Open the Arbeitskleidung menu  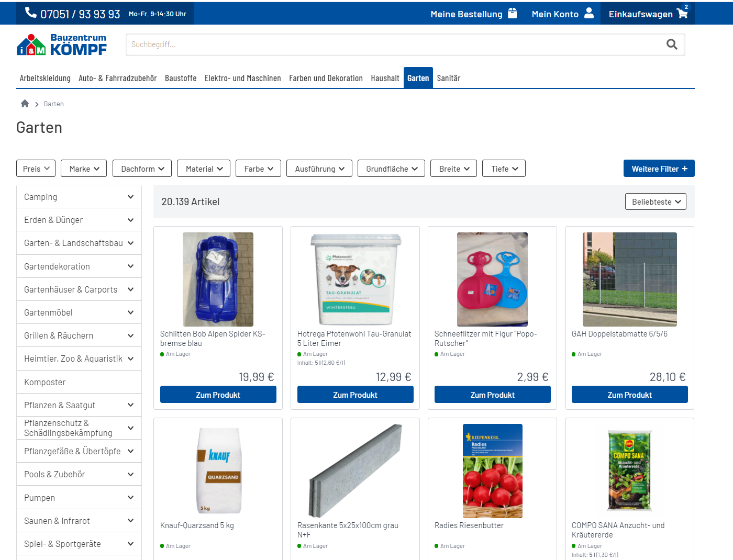45,78
